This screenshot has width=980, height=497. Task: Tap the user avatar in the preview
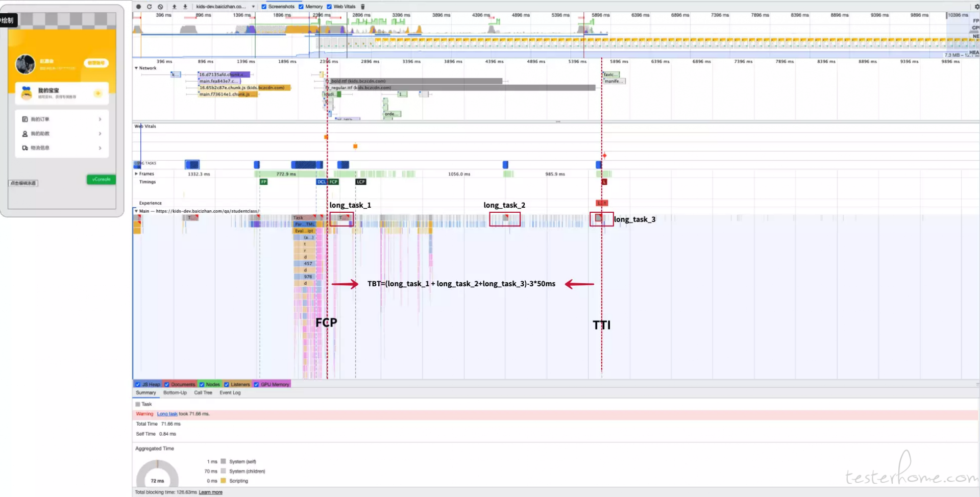pos(26,64)
